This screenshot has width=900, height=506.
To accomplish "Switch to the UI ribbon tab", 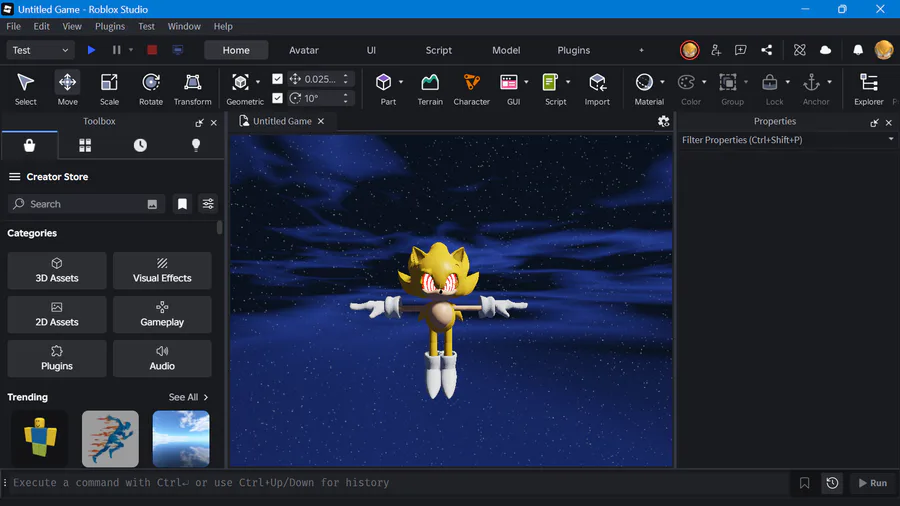I will (371, 50).
